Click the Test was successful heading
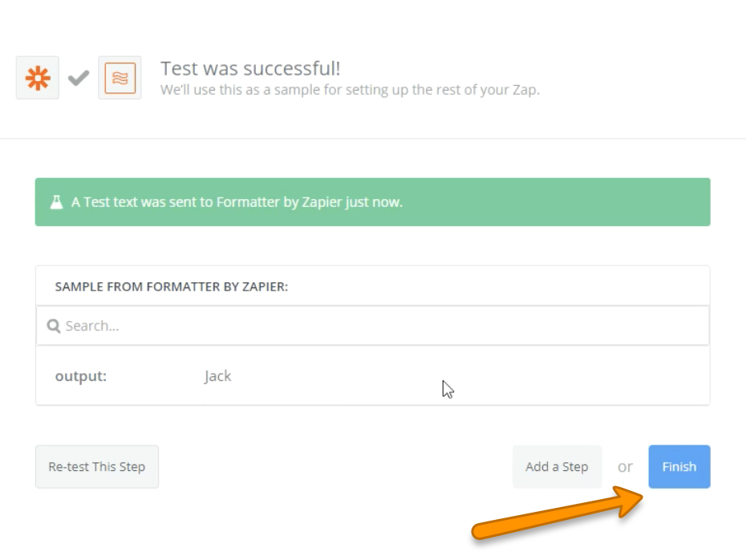The height and width of the screenshot is (560, 746). coord(250,68)
